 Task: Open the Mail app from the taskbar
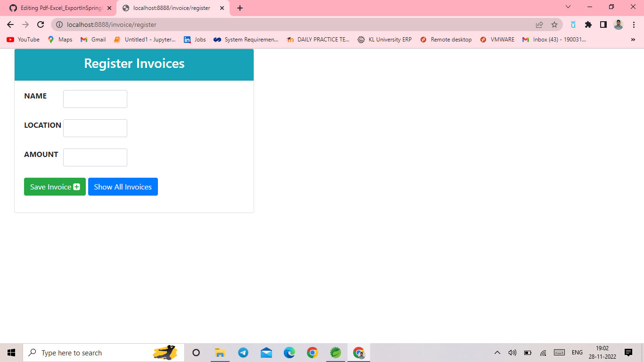tap(266, 352)
